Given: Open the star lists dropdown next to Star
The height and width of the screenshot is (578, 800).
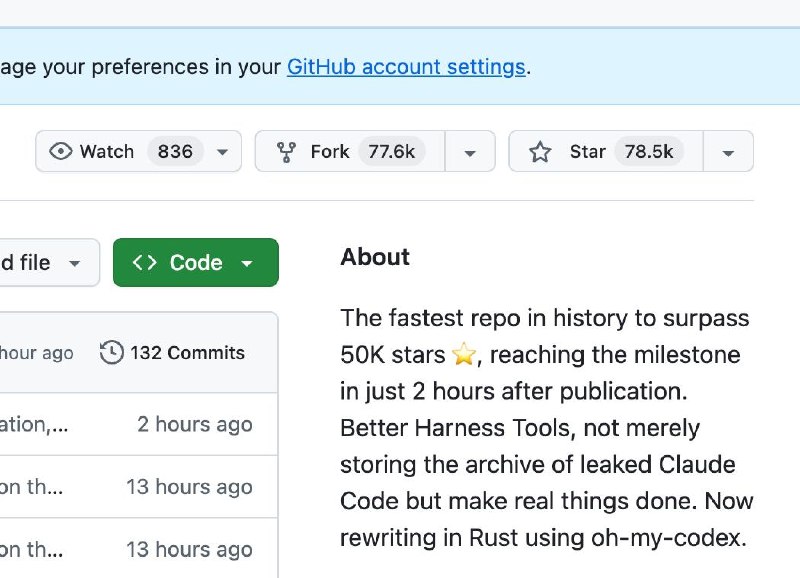Looking at the screenshot, I should point(728,153).
